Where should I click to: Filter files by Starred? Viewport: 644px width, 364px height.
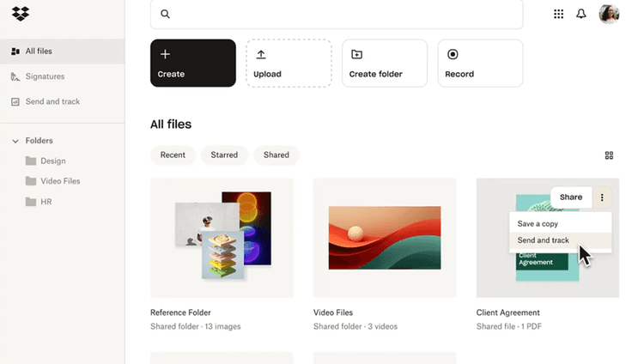click(x=224, y=155)
